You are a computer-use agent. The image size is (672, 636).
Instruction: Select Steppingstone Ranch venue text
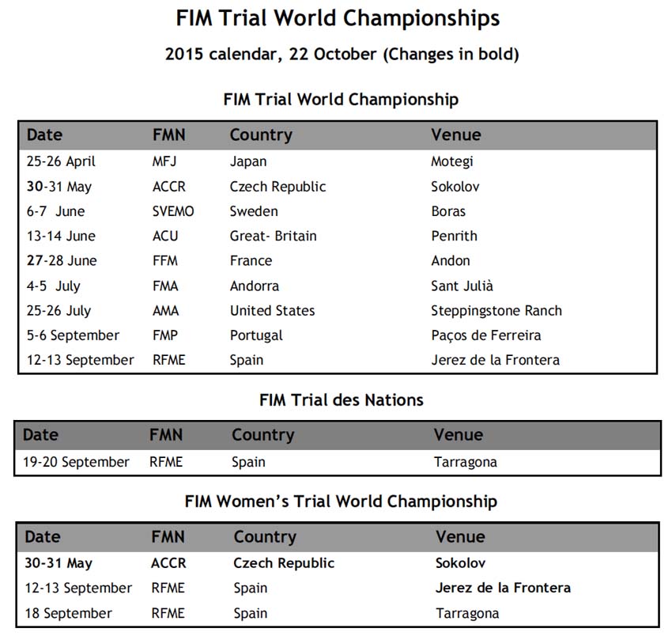[496, 311]
